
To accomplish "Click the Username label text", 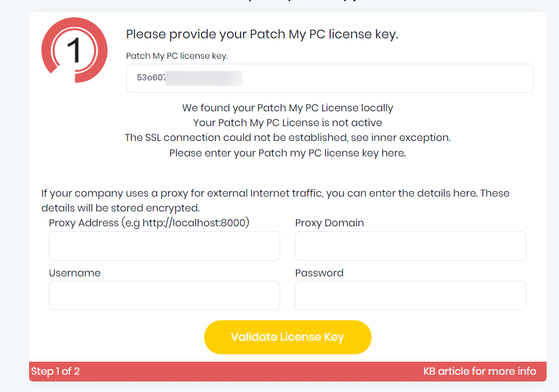I will 74,273.
